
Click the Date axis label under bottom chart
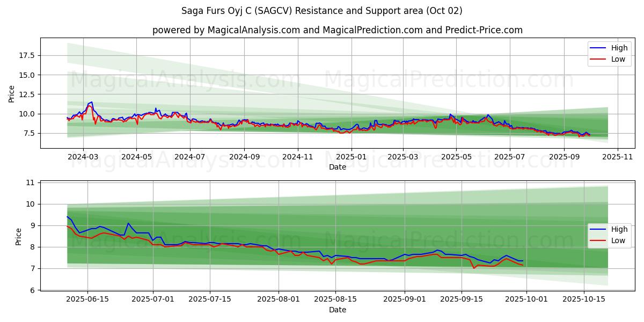[337, 310]
